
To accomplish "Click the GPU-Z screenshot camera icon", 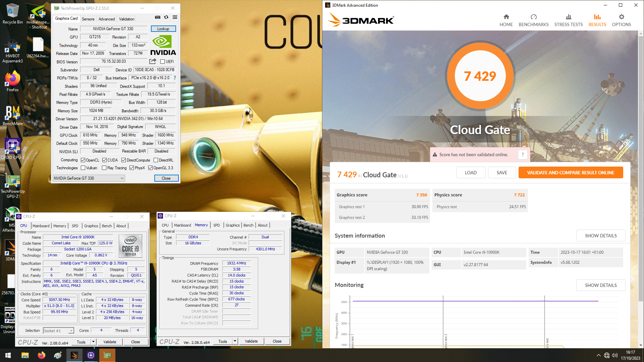I will [158, 17].
